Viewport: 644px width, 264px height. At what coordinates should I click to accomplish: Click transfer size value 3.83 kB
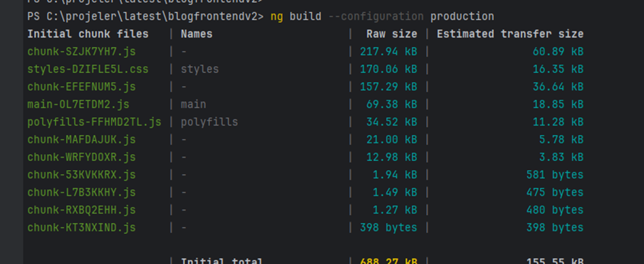562,158
